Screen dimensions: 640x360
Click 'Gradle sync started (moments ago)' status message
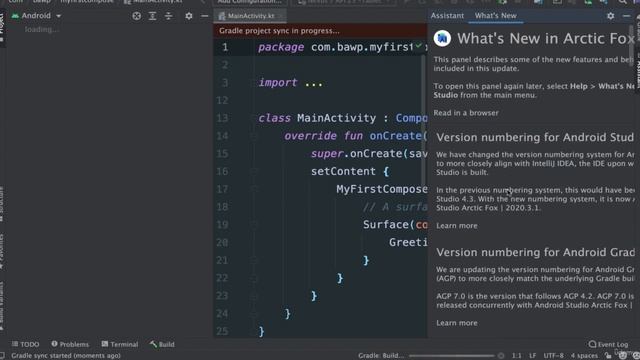(66, 356)
